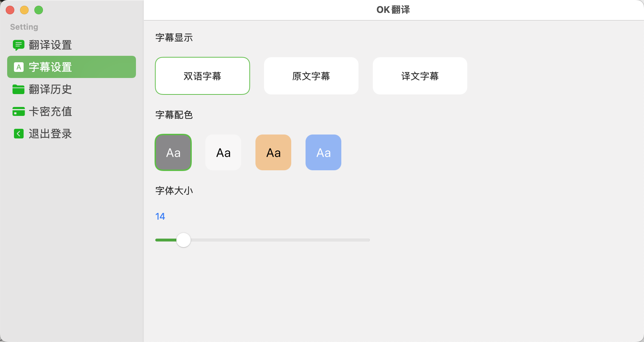The image size is (644, 342).
Task: Select the 双语字幕 display option
Action: click(203, 76)
